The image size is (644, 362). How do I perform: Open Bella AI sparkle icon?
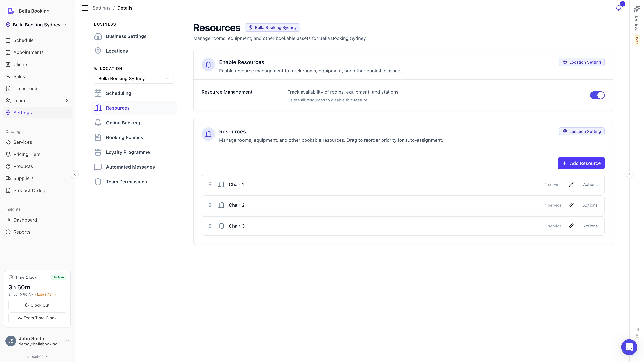tap(636, 9)
